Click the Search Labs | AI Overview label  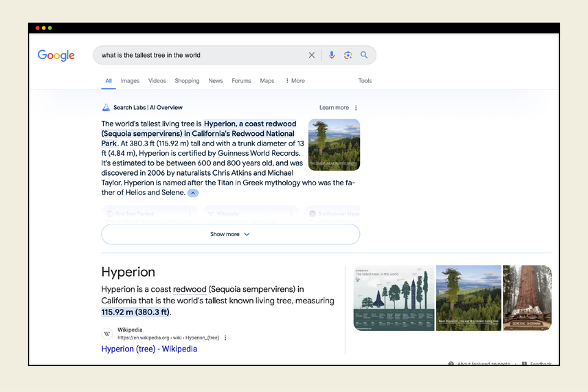point(148,108)
